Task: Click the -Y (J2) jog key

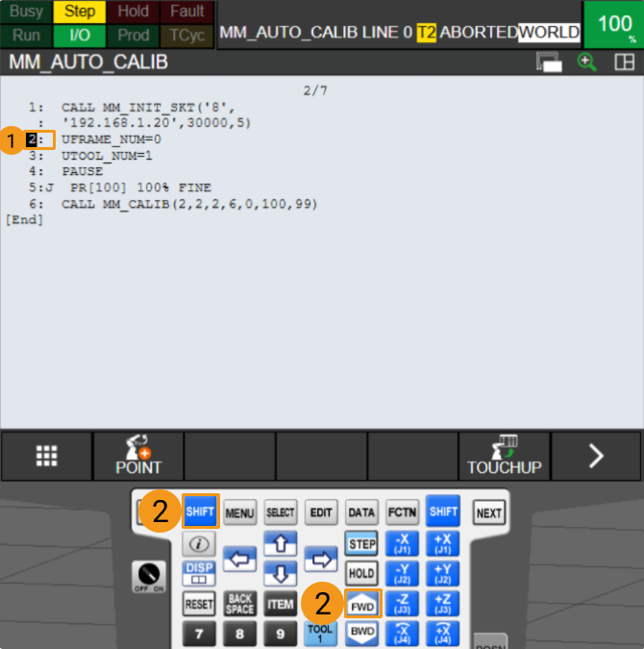Action: 402,573
